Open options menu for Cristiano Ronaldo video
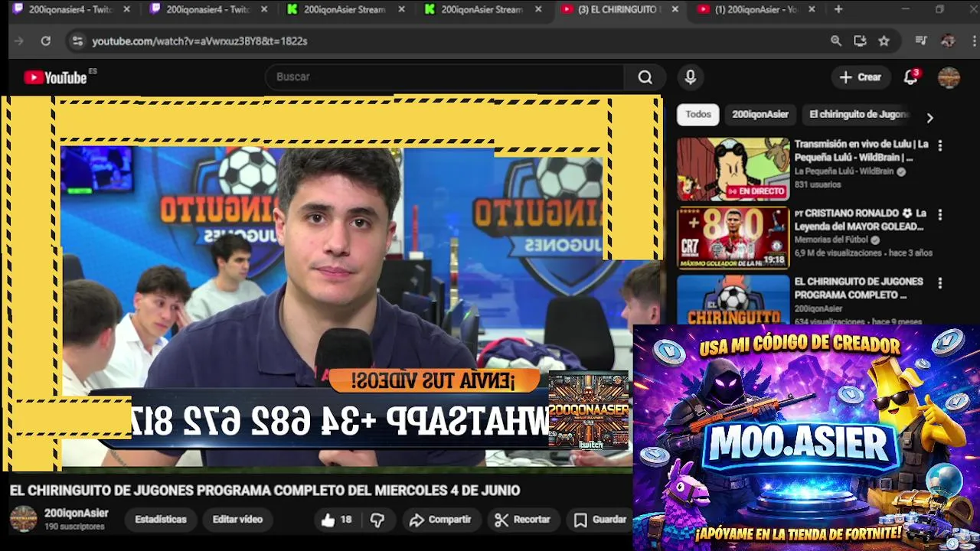 click(x=940, y=215)
